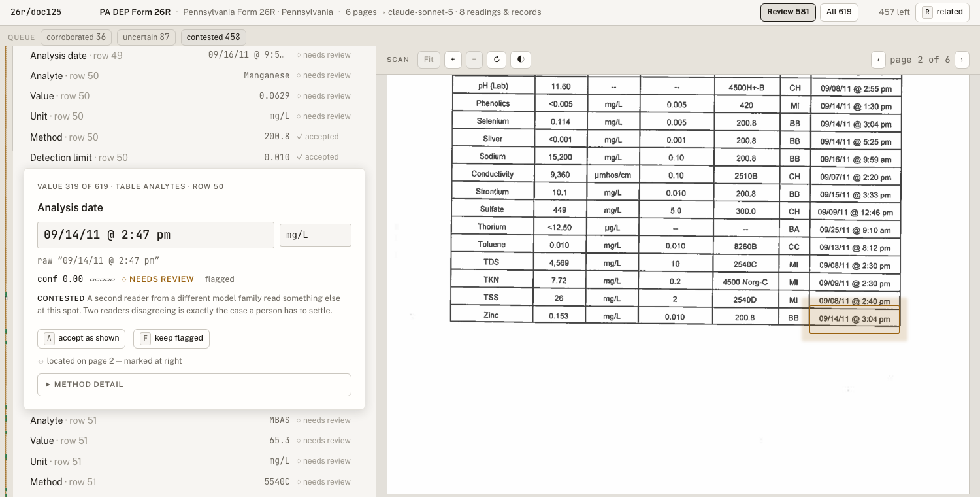Go to next scan page arrow

(962, 60)
